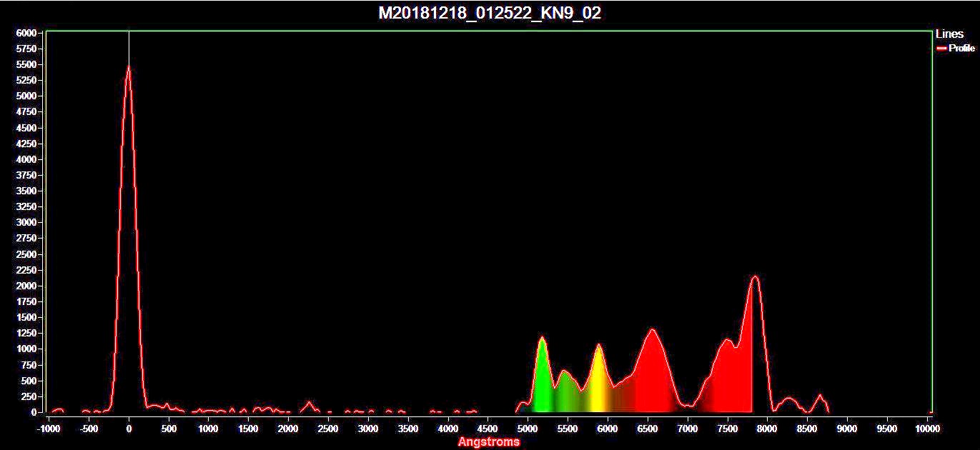Click the 6500 label on the Angstroms axis
Screen dimensions: 980x450
point(648,429)
